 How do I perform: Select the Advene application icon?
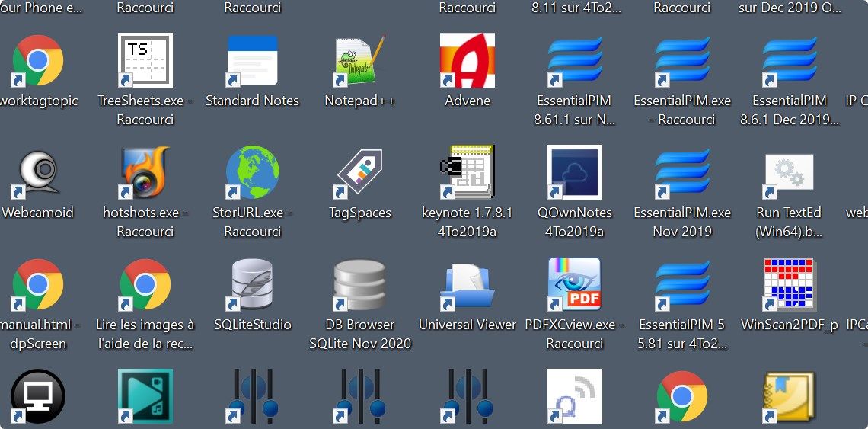(x=468, y=60)
